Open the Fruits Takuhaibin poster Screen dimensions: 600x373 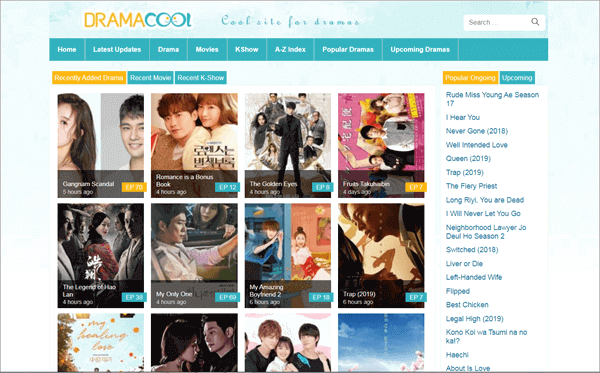[381, 145]
